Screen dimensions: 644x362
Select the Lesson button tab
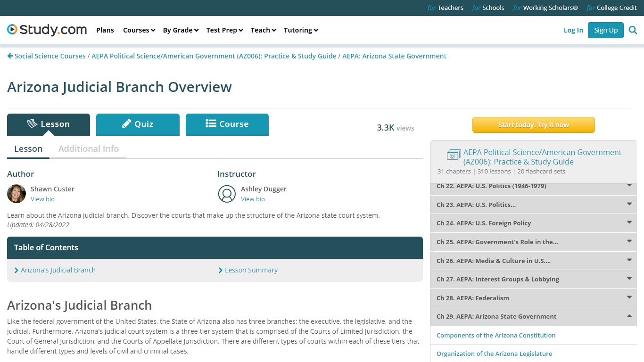click(x=49, y=124)
